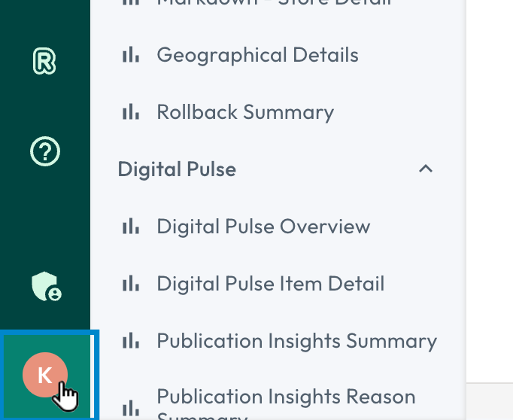This screenshot has width=513, height=420.
Task: Open Digital Pulse Item Detail report
Action: click(271, 284)
